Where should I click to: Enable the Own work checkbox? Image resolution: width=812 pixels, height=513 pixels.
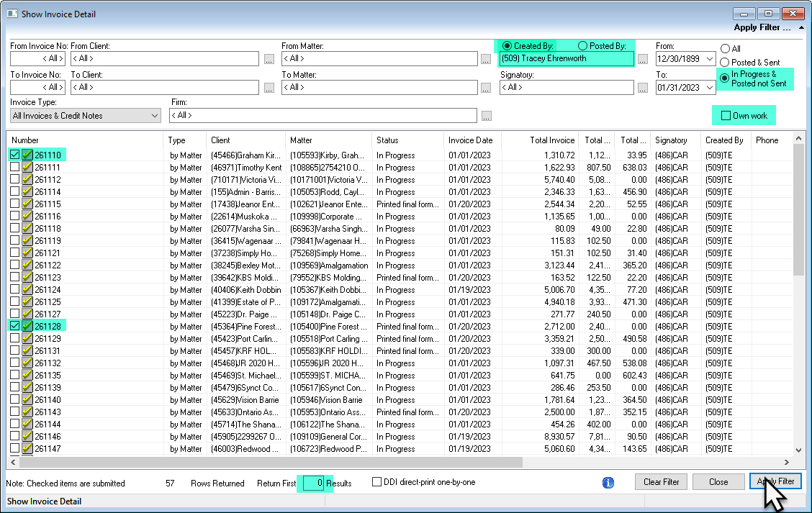click(726, 115)
